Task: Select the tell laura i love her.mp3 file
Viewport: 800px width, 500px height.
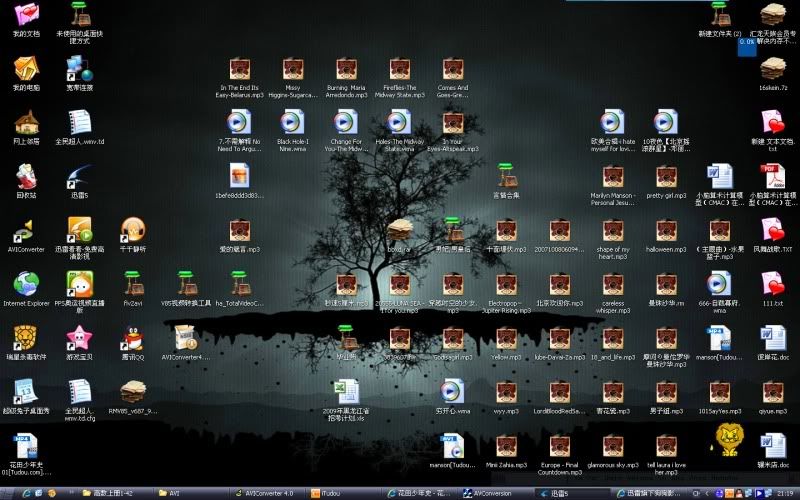Action: (x=666, y=446)
